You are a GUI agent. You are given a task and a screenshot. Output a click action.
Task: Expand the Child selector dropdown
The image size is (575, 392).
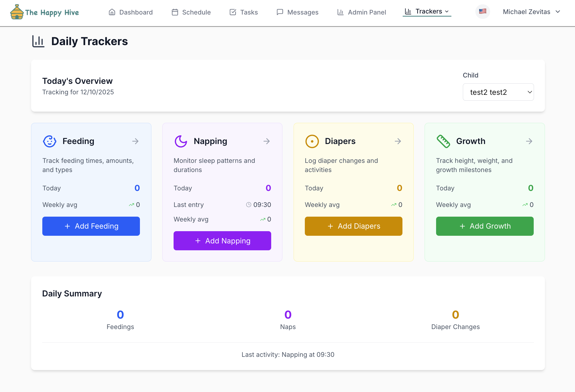tap(498, 92)
